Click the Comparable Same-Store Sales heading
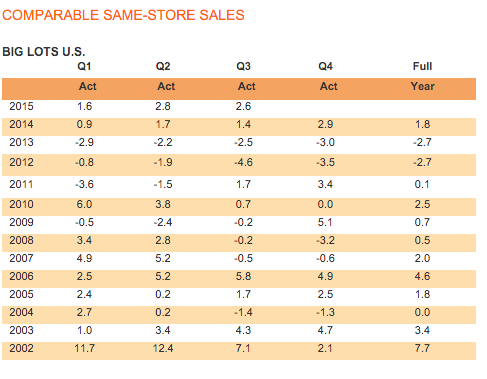487x379 pixels. pyautogui.click(x=123, y=15)
